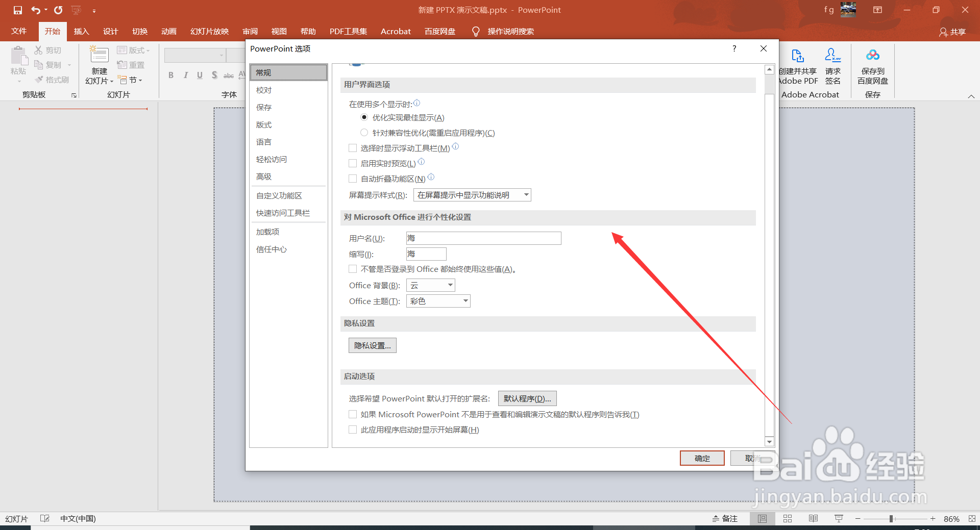Click the Bold B icon
The image size is (980, 530).
171,75
